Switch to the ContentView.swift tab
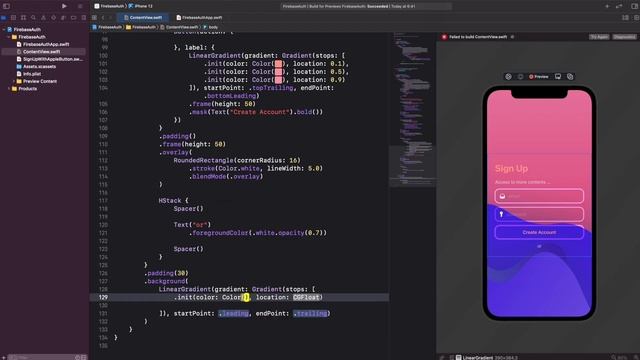 [x=143, y=18]
